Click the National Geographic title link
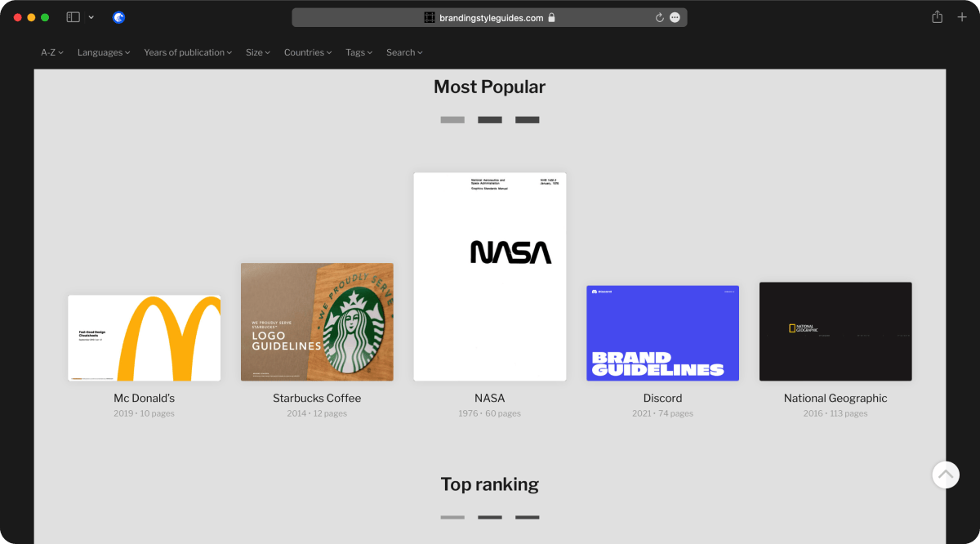The width and height of the screenshot is (980, 544). [x=835, y=399]
